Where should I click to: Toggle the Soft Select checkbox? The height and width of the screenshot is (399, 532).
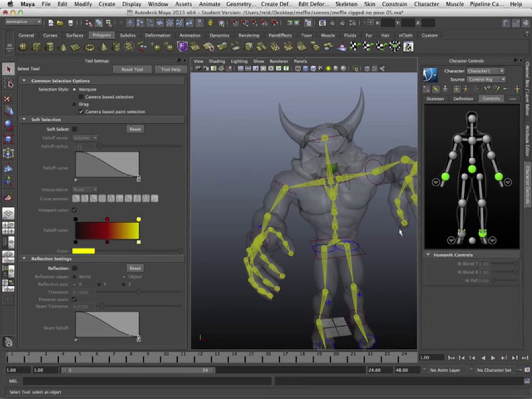[x=75, y=129]
